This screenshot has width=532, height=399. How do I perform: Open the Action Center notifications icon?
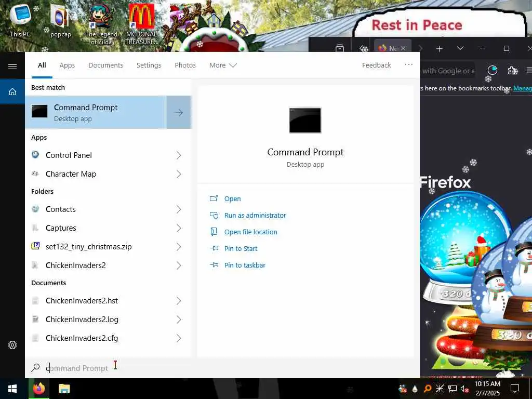pyautogui.click(x=515, y=389)
